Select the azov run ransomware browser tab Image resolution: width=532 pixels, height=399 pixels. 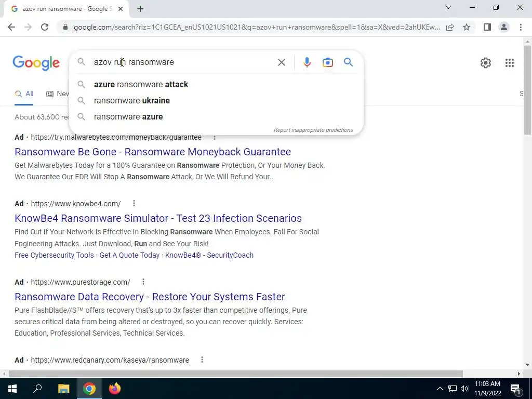point(66,9)
